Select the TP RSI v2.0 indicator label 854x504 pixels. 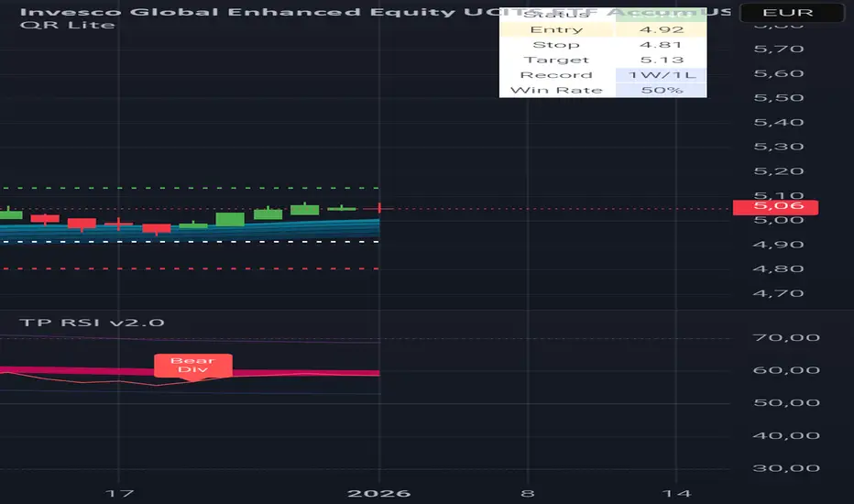click(x=92, y=323)
